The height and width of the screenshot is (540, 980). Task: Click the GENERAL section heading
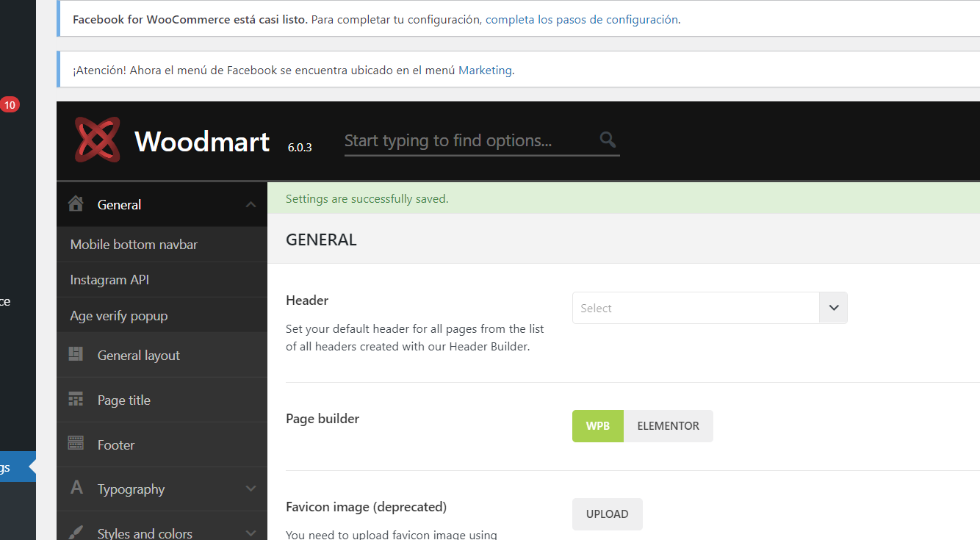pos(321,240)
